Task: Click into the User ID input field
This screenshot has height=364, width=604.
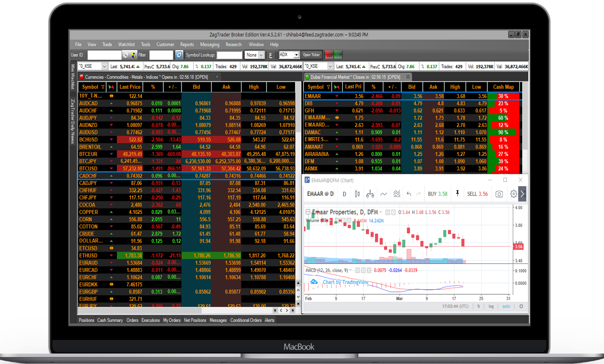Action: (x=104, y=55)
